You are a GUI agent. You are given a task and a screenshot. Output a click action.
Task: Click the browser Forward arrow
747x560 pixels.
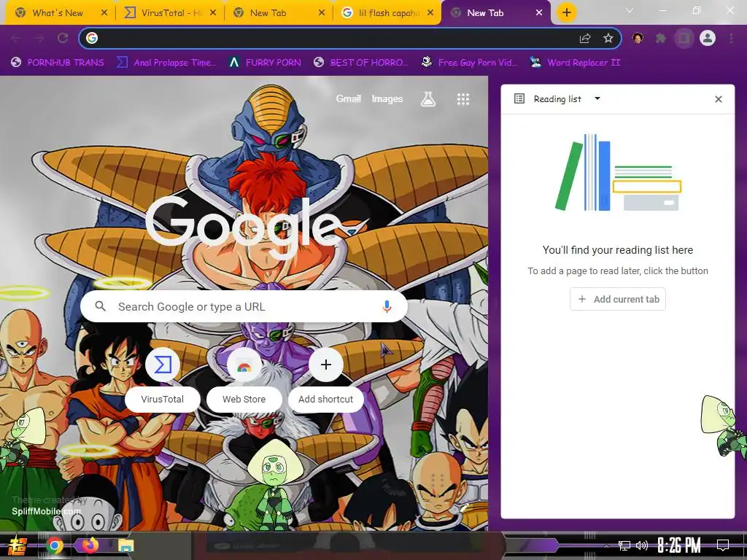(x=39, y=38)
